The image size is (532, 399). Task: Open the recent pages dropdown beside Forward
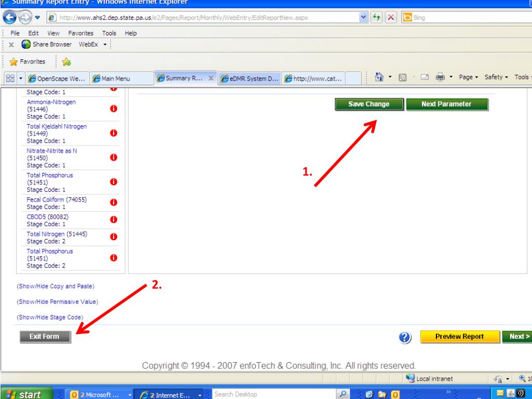tap(37, 17)
